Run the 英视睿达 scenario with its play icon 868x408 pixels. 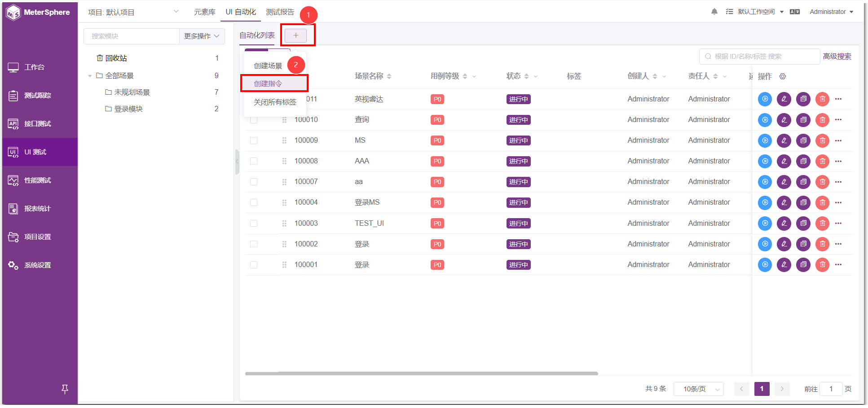click(x=765, y=99)
